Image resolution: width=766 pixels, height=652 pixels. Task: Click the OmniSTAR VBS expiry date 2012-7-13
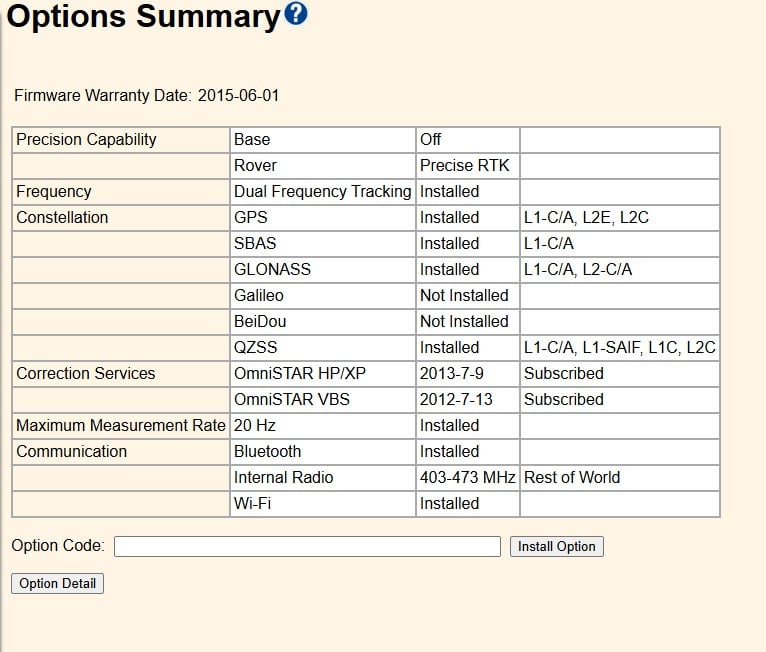point(456,399)
